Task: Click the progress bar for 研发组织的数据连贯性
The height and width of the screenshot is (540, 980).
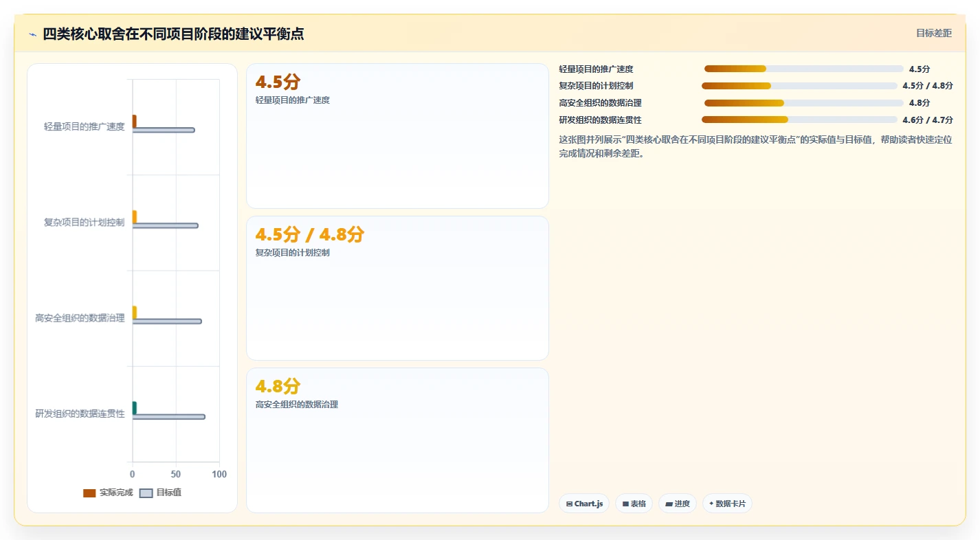Action: tap(799, 120)
